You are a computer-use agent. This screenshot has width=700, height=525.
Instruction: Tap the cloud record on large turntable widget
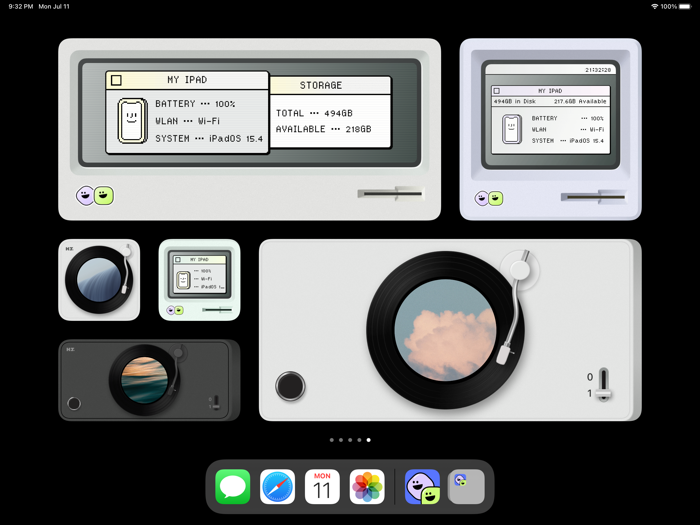click(445, 330)
